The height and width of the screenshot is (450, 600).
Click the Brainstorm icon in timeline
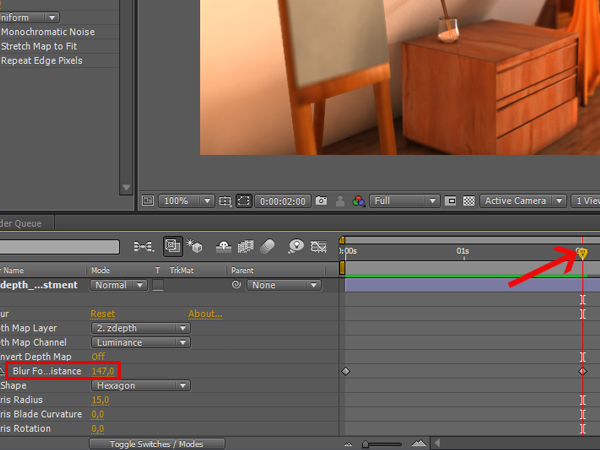coord(295,246)
